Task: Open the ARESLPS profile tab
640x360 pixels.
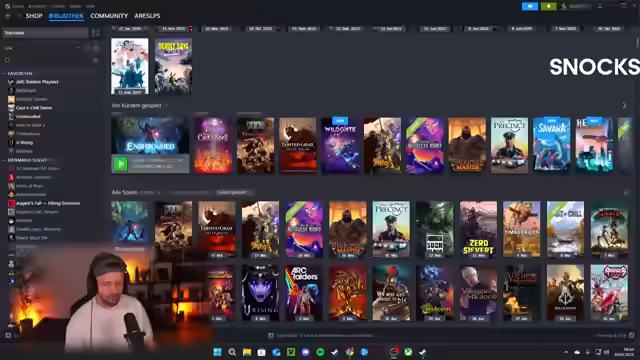Action: 147,16
